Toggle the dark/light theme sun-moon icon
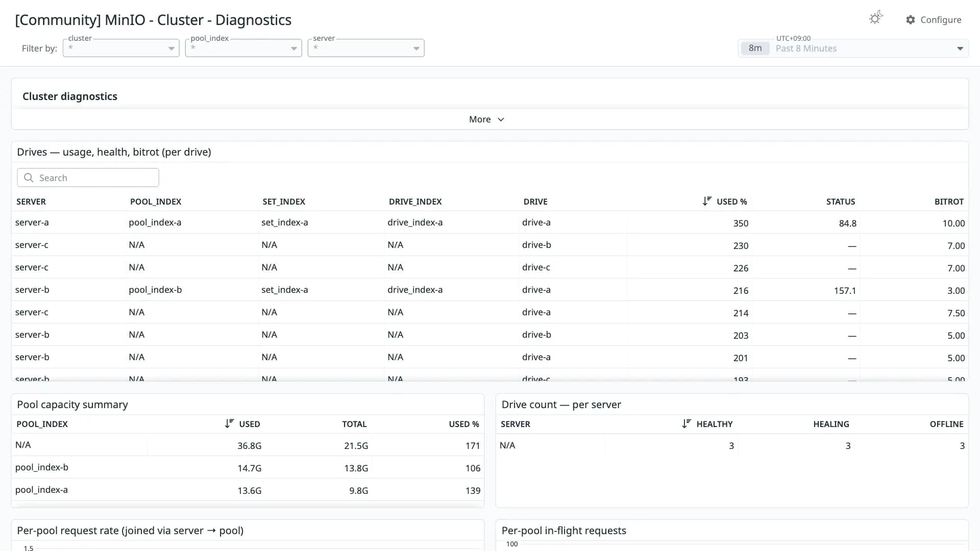The width and height of the screenshot is (980, 551). [876, 18]
